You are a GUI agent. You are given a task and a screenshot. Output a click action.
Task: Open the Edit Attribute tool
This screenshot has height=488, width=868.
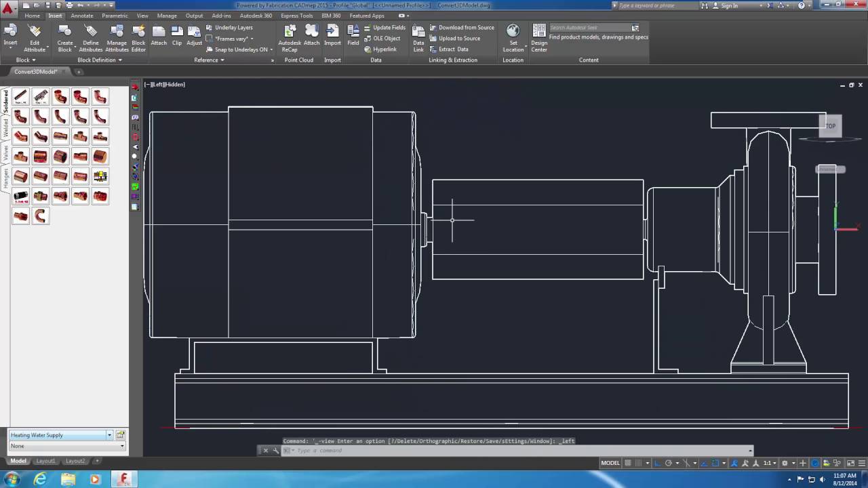[35, 38]
